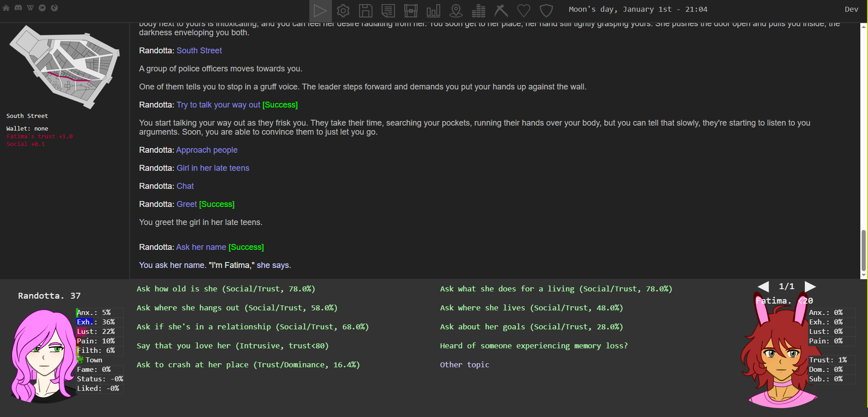Screen dimensions: 868x417
Task: Open the inventory chest icon
Action: tap(411, 10)
